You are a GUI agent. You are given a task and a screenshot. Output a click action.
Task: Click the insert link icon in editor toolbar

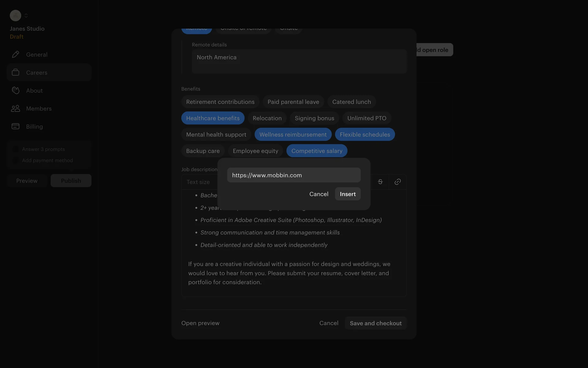point(398,182)
